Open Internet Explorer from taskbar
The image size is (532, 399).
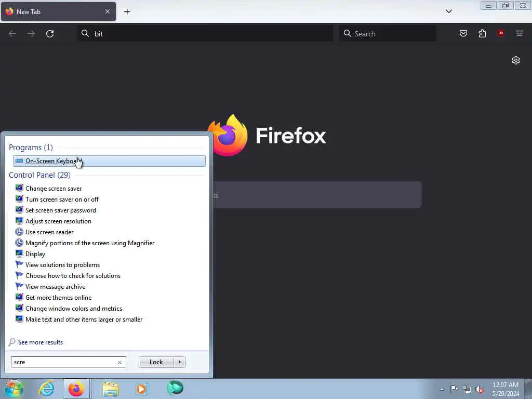[46, 389]
